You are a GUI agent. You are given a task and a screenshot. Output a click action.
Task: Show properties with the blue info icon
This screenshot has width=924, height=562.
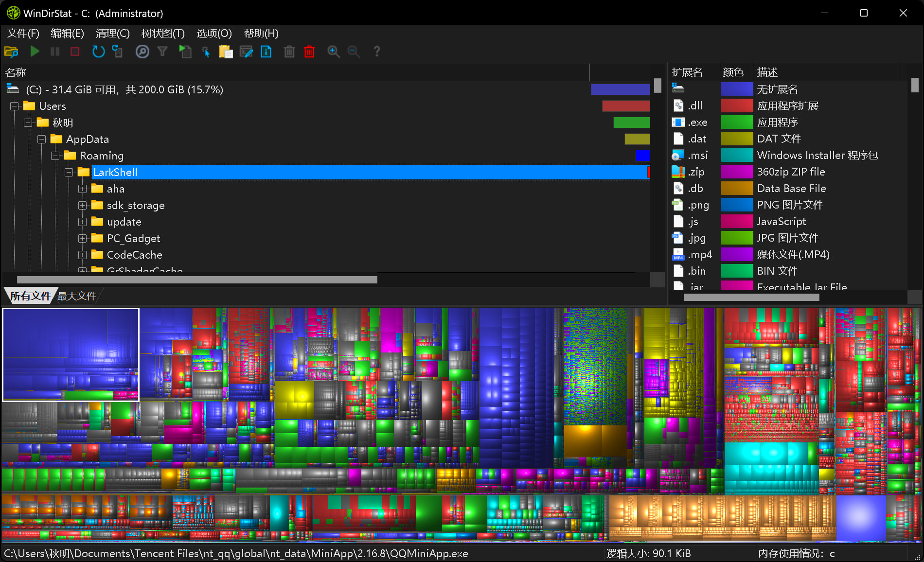pos(266,52)
